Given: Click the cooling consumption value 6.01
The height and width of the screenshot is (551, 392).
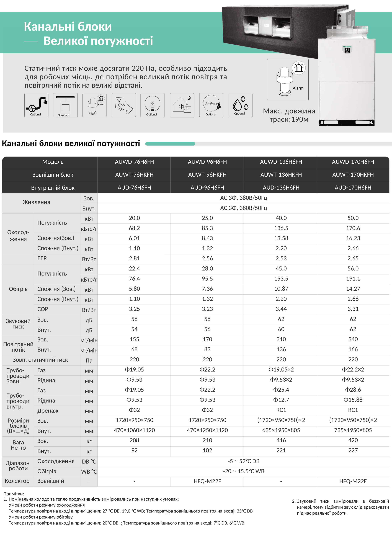Looking at the screenshot, I should click(135, 238).
